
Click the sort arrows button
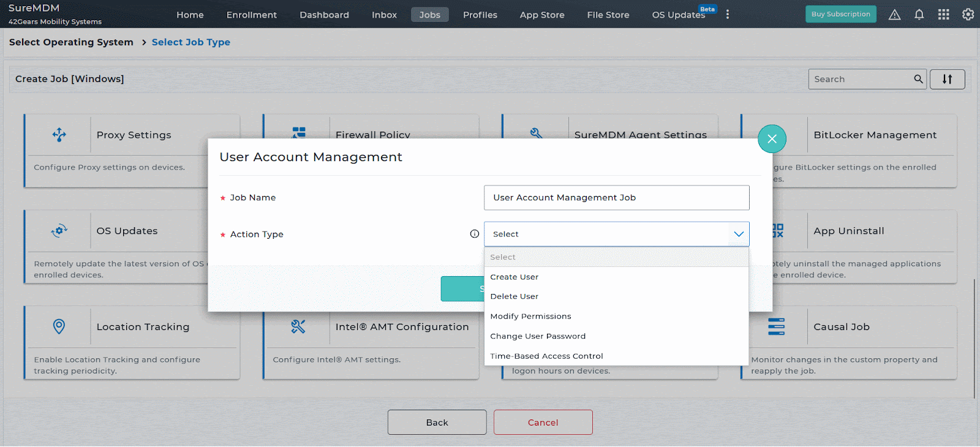(947, 79)
